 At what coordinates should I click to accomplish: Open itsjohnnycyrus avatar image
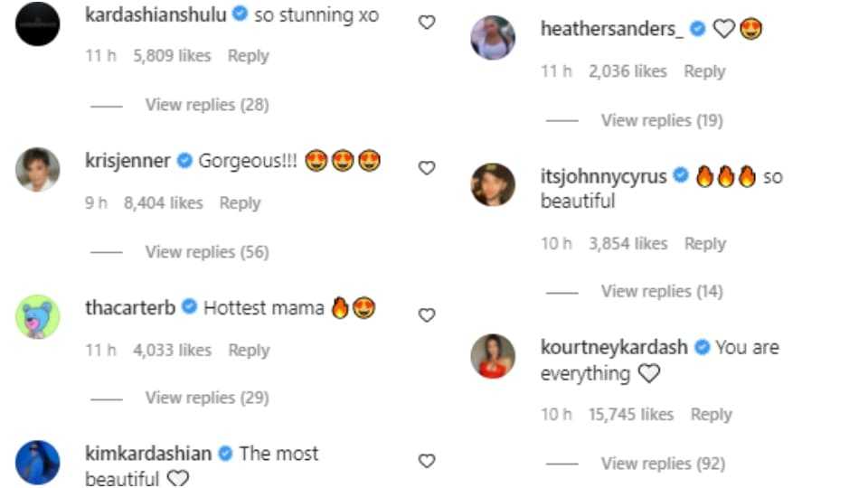[493, 184]
